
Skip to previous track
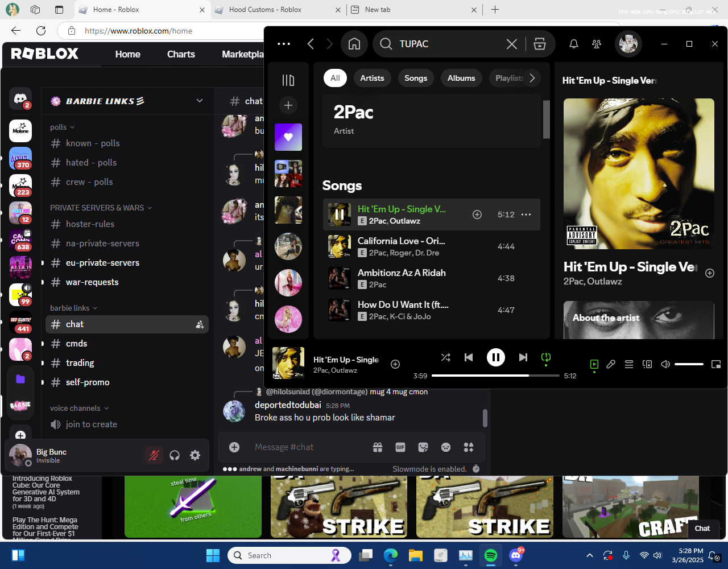[x=469, y=357]
